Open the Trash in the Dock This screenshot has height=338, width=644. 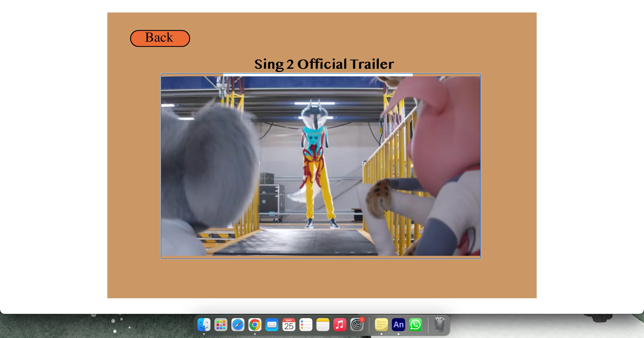pos(439,325)
